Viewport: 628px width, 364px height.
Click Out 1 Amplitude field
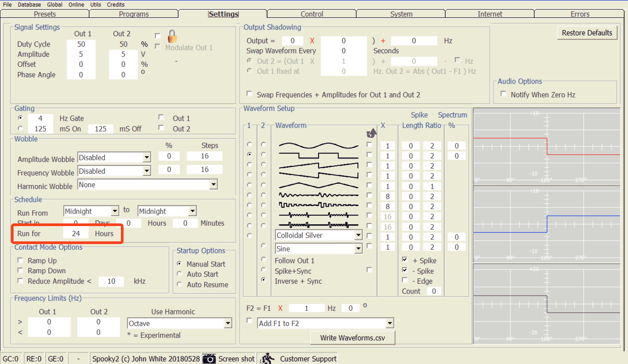(81, 54)
